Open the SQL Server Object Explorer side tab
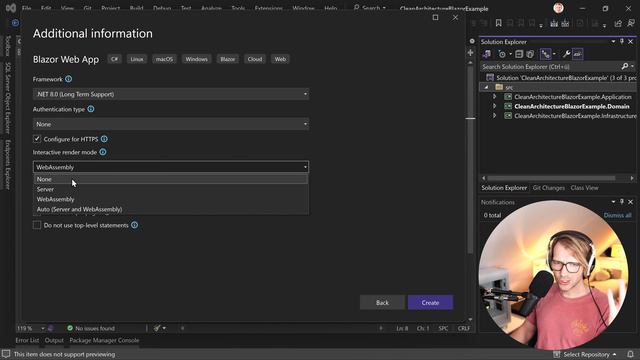Image resolution: width=640 pixels, height=360 pixels. (x=7, y=98)
